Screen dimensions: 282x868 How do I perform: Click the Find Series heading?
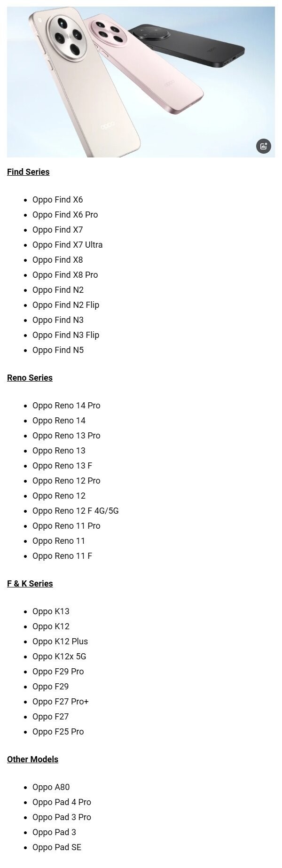point(28,172)
